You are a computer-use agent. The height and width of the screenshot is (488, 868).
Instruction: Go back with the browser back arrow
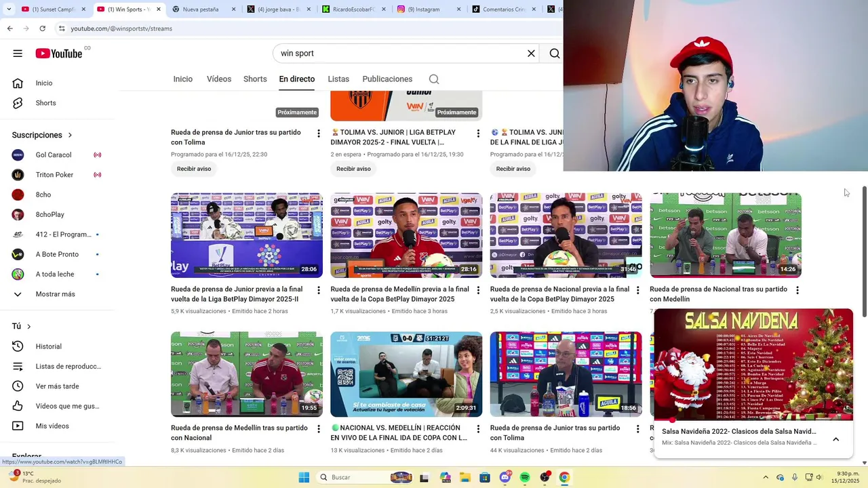coord(9,28)
